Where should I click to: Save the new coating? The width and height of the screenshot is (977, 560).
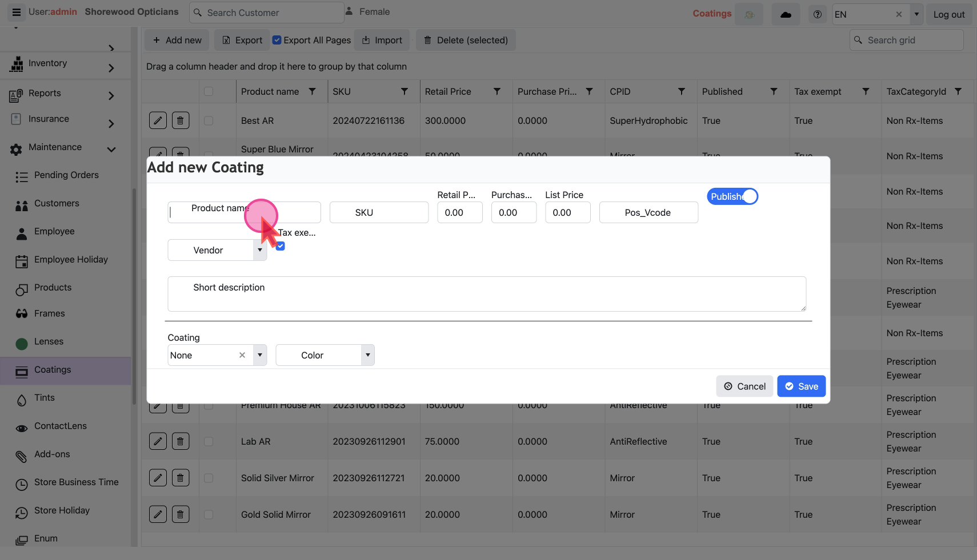click(801, 386)
